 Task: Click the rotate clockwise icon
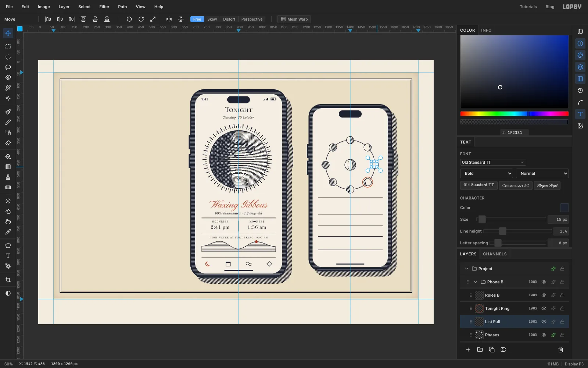(141, 19)
